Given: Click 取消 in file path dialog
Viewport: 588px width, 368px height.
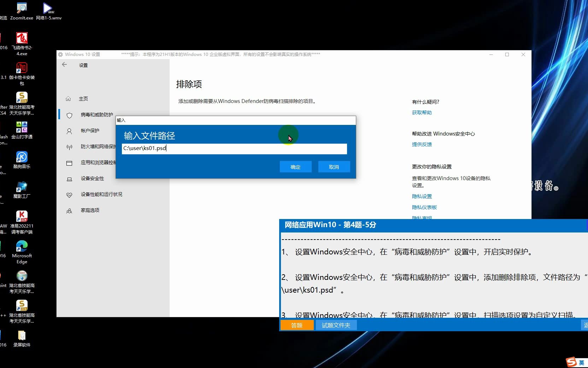Looking at the screenshot, I should click(x=334, y=167).
